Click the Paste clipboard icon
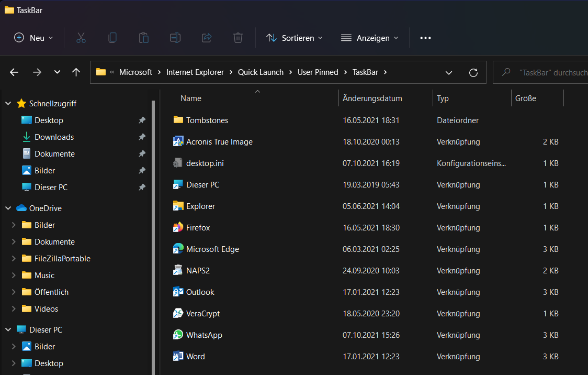Screen dimensions: 588x375 pos(144,38)
